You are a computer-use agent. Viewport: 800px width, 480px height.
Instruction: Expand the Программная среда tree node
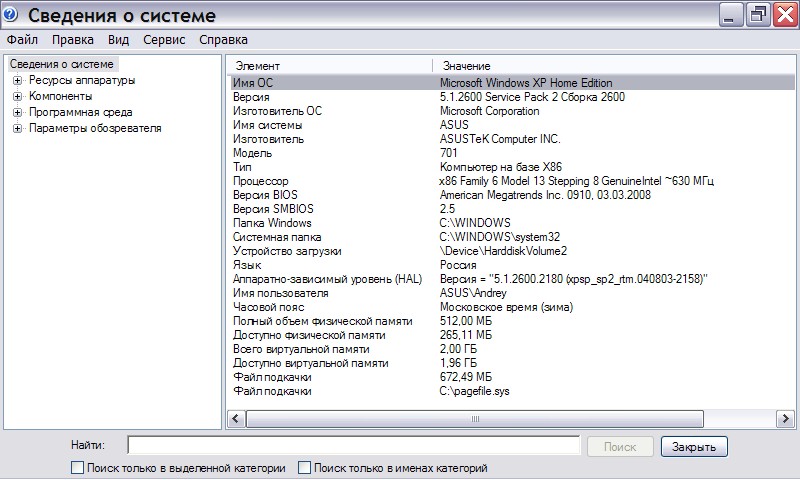coord(17,112)
